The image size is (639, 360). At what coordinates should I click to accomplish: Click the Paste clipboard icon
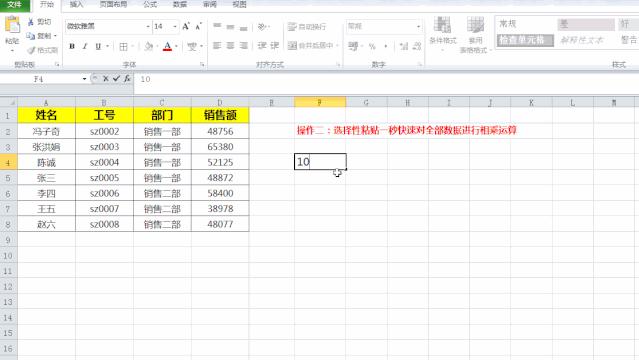(12, 25)
